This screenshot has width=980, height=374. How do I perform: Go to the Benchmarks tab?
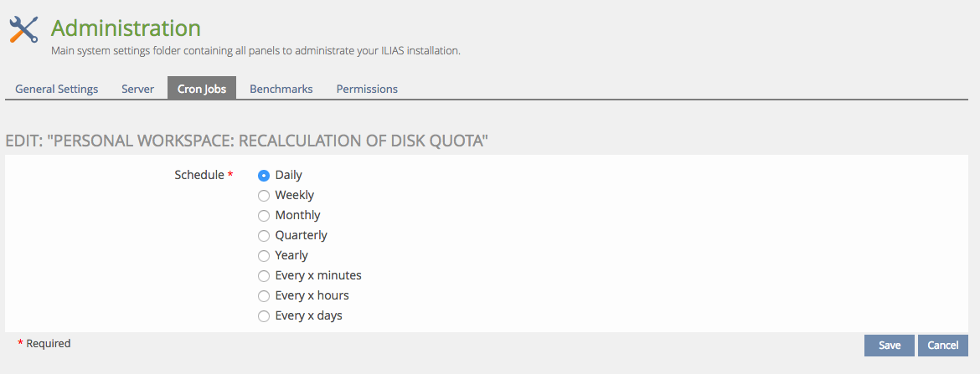point(281,89)
